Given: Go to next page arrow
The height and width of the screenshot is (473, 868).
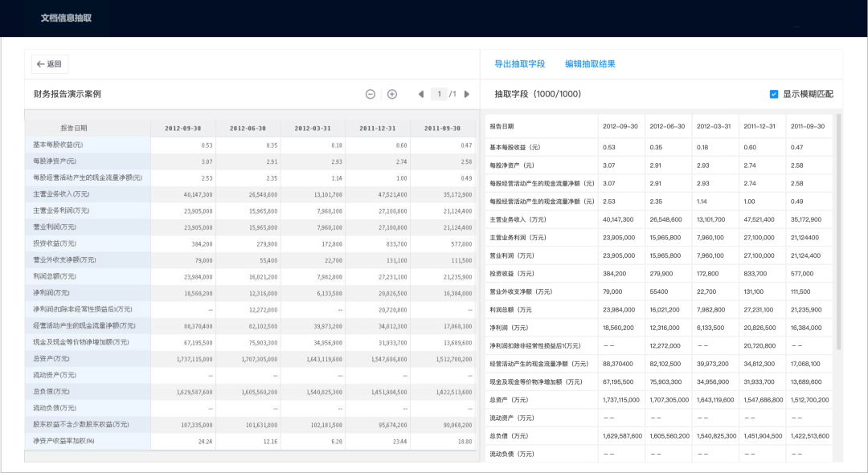Looking at the screenshot, I should coord(467,94).
